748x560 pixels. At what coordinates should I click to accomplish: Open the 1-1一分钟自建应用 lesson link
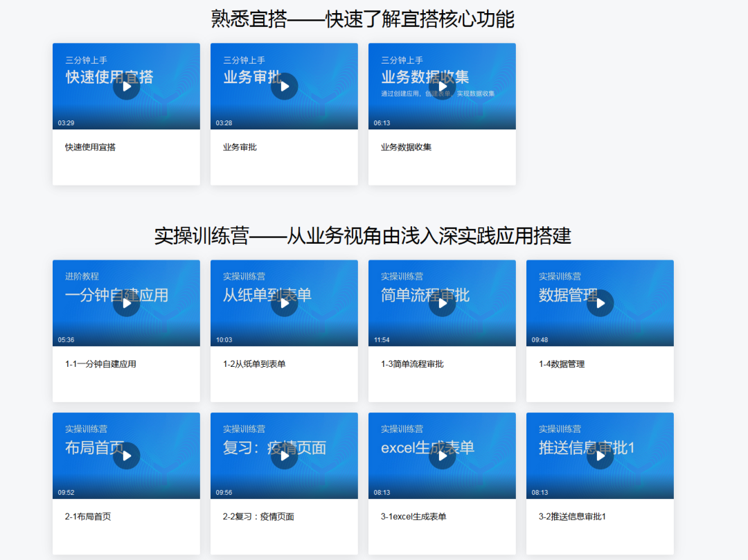pos(100,364)
